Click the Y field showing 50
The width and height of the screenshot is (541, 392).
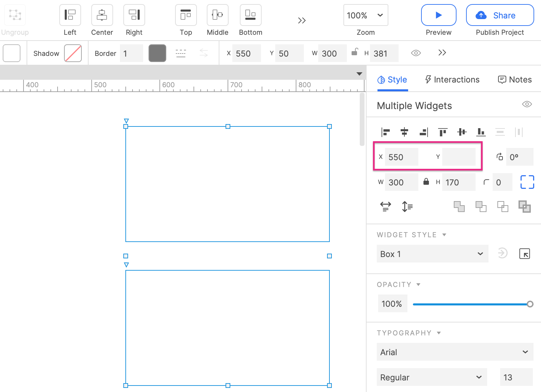pyautogui.click(x=289, y=53)
